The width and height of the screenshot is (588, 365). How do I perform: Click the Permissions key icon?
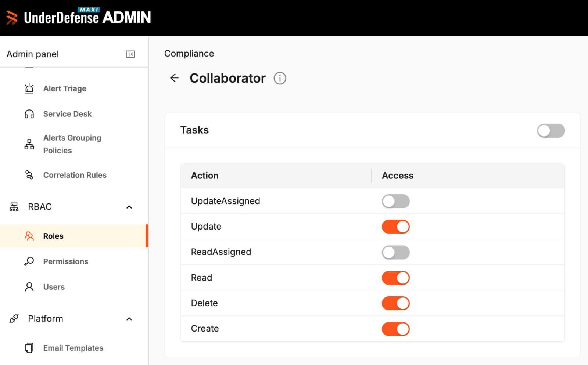click(29, 261)
